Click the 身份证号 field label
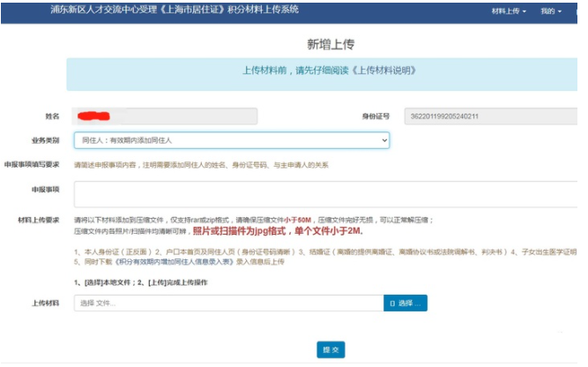 376,116
